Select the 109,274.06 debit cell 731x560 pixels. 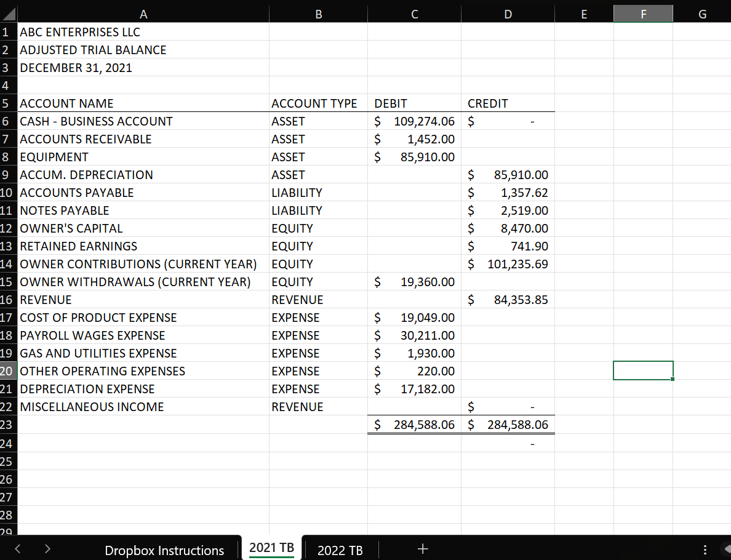(x=415, y=121)
